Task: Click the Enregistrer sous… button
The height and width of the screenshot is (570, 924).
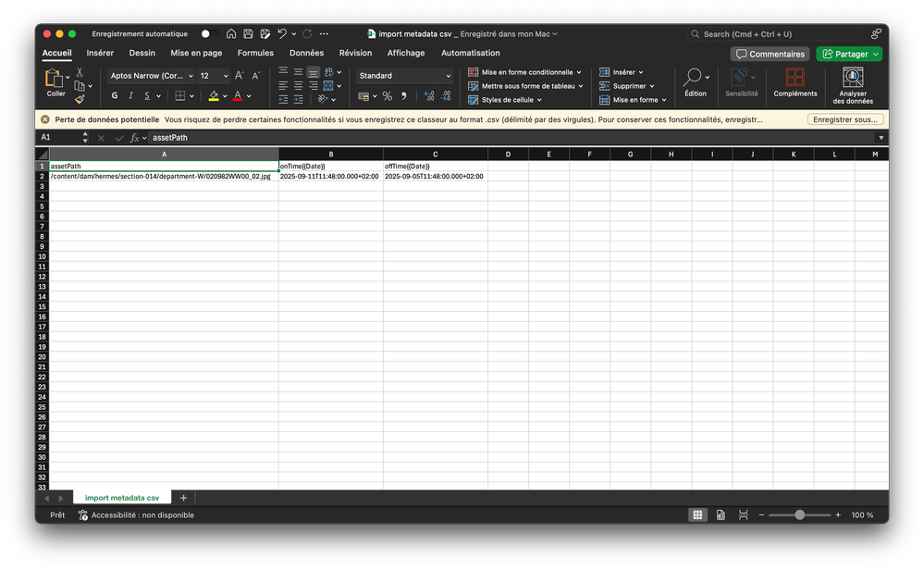Action: 844,119
